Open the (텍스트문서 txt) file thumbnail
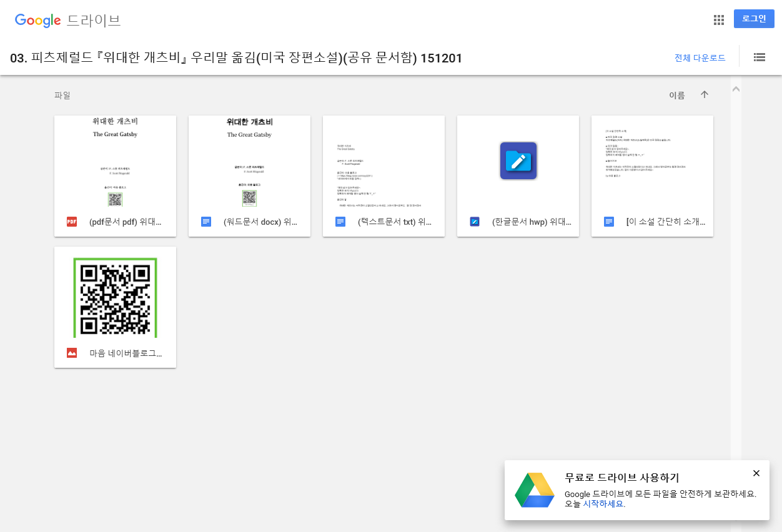The image size is (782, 532). tap(384, 161)
